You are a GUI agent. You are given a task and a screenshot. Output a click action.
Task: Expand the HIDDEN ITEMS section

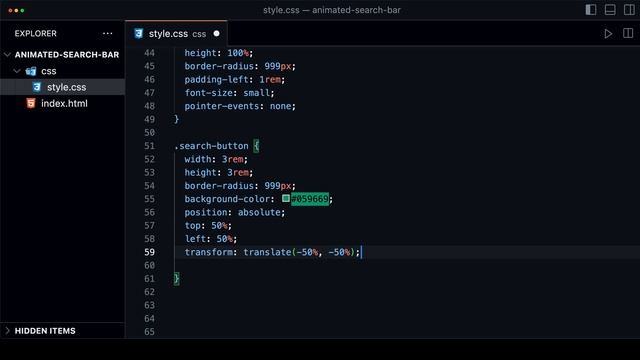coord(62,331)
